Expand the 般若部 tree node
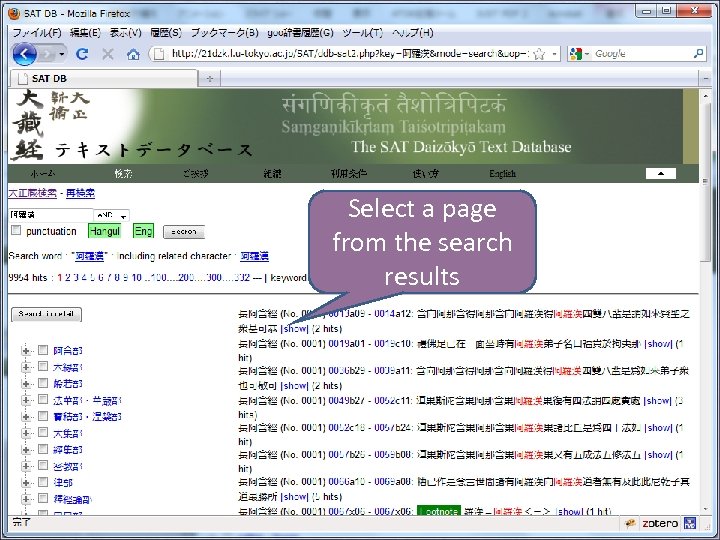720x540 pixels. tap(26, 383)
